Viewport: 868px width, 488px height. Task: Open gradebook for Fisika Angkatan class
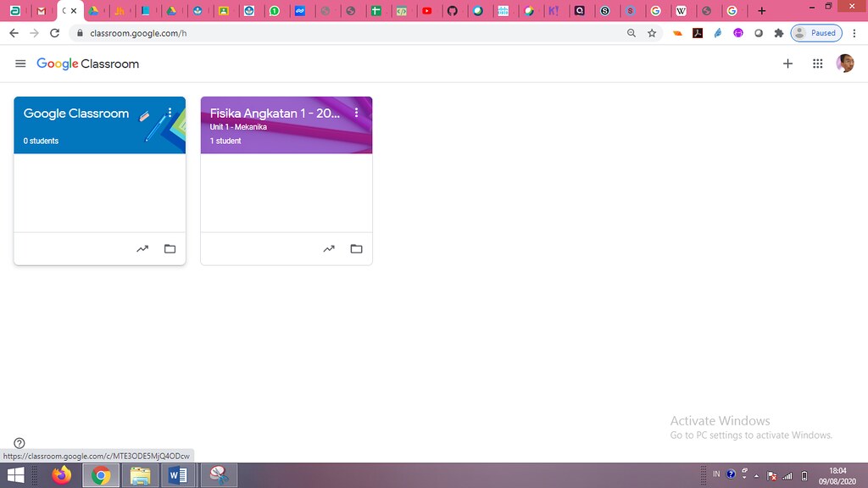pos(329,249)
